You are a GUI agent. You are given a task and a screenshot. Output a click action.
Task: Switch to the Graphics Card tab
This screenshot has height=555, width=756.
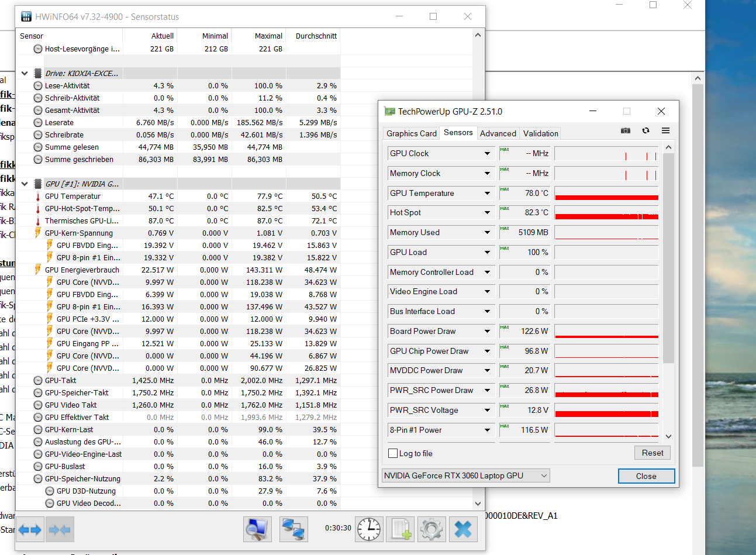tap(411, 133)
